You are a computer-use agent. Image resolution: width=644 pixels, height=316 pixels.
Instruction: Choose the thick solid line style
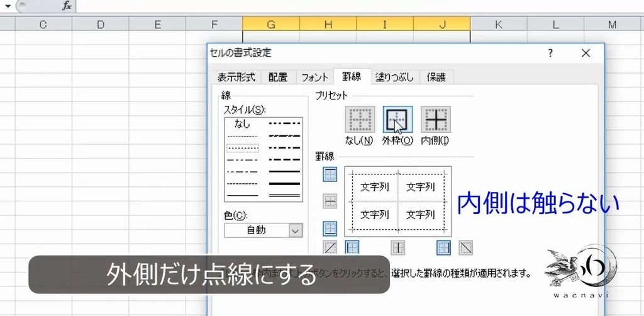point(285,183)
